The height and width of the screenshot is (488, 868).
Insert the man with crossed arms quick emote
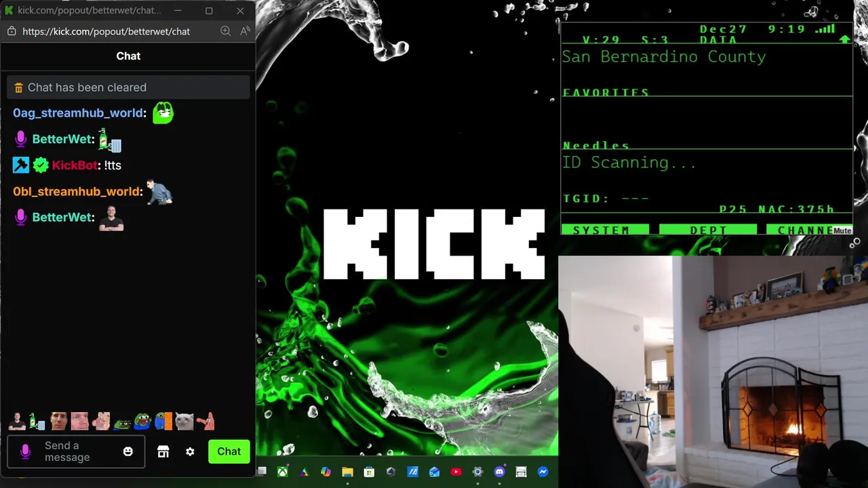(x=17, y=422)
